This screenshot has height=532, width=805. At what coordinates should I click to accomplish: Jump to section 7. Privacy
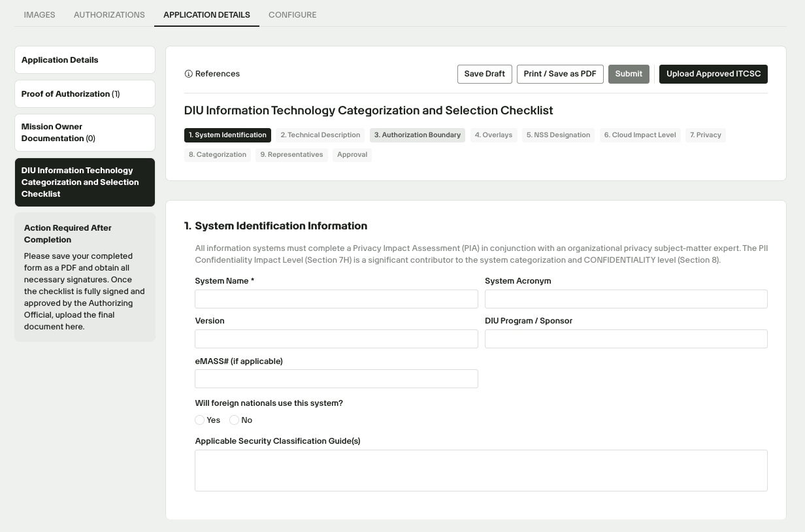click(x=706, y=135)
